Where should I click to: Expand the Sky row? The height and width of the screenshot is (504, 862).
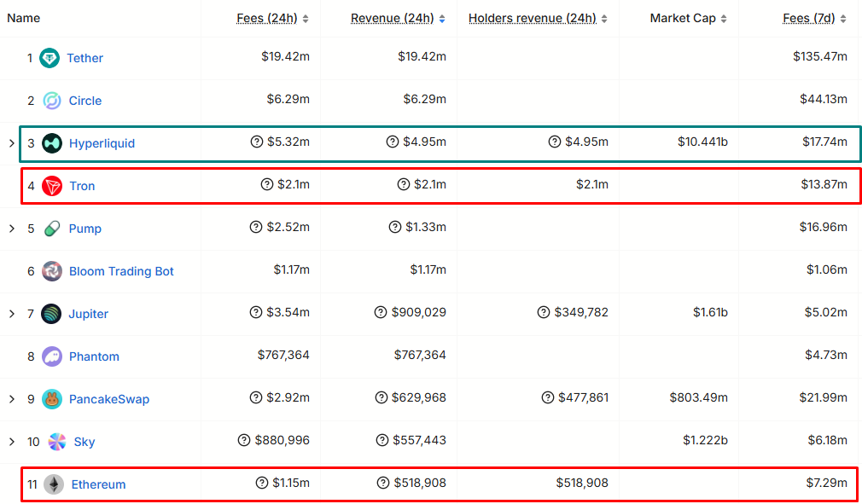point(12,442)
